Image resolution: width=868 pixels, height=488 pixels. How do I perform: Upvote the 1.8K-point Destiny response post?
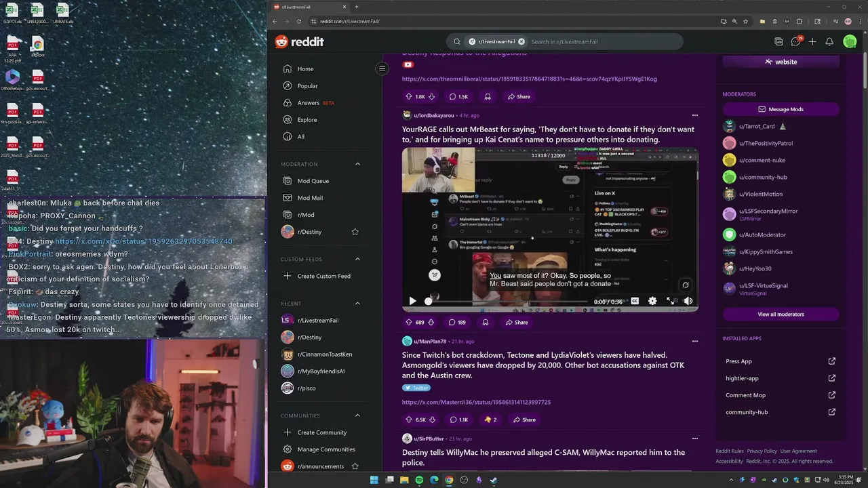click(x=409, y=97)
